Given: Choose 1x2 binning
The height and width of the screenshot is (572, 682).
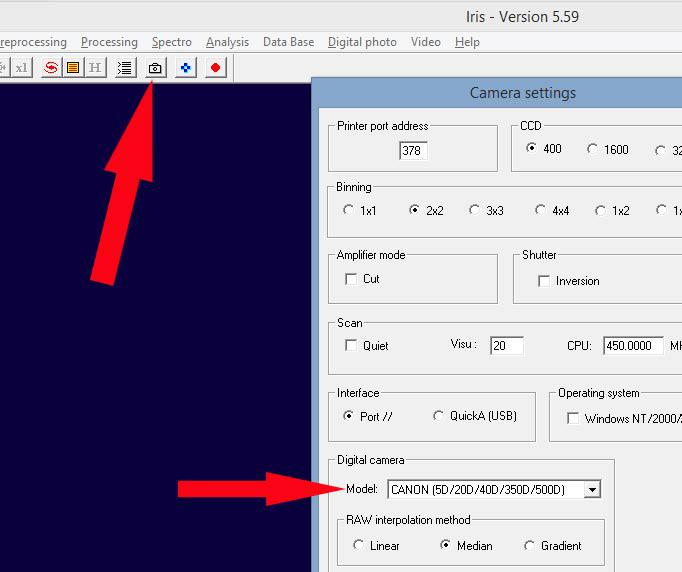Looking at the screenshot, I should [600, 211].
